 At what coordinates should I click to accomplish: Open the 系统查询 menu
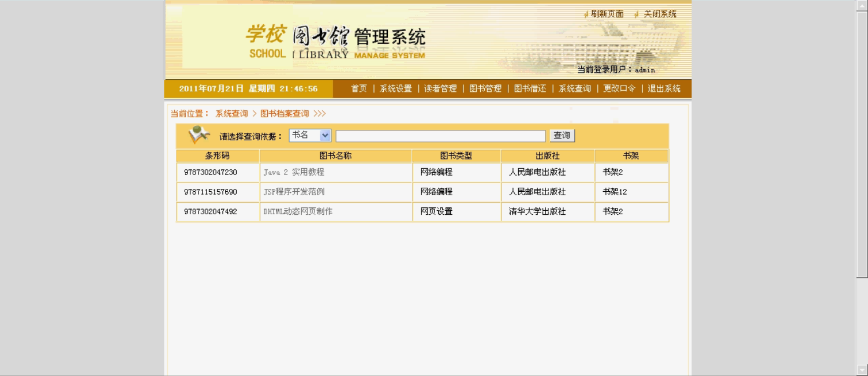coord(575,88)
